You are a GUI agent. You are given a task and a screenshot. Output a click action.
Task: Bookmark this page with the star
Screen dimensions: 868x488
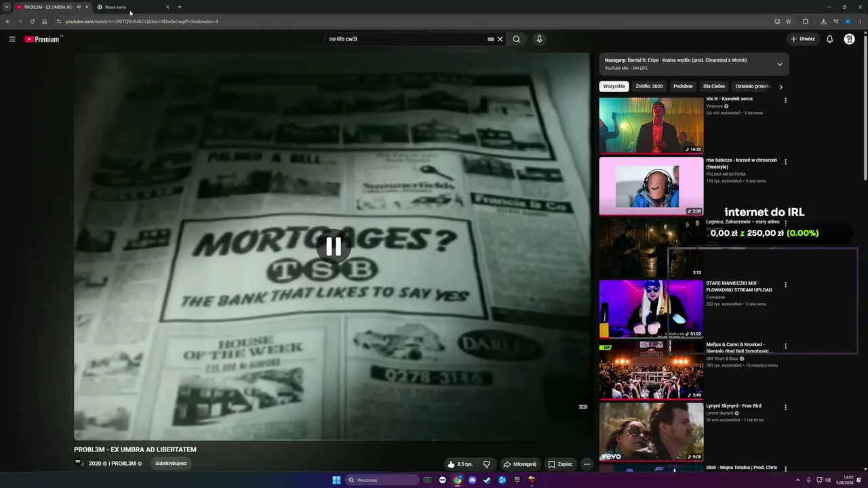pyautogui.click(x=789, y=22)
